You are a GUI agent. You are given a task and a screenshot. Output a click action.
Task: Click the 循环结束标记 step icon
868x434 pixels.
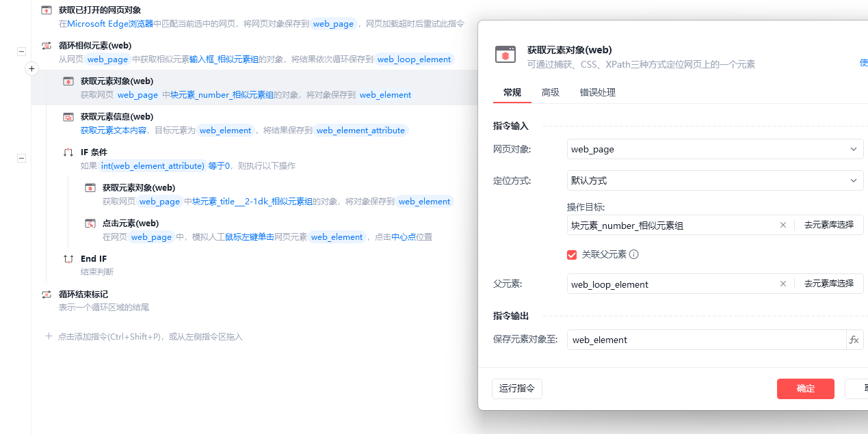[46, 295]
